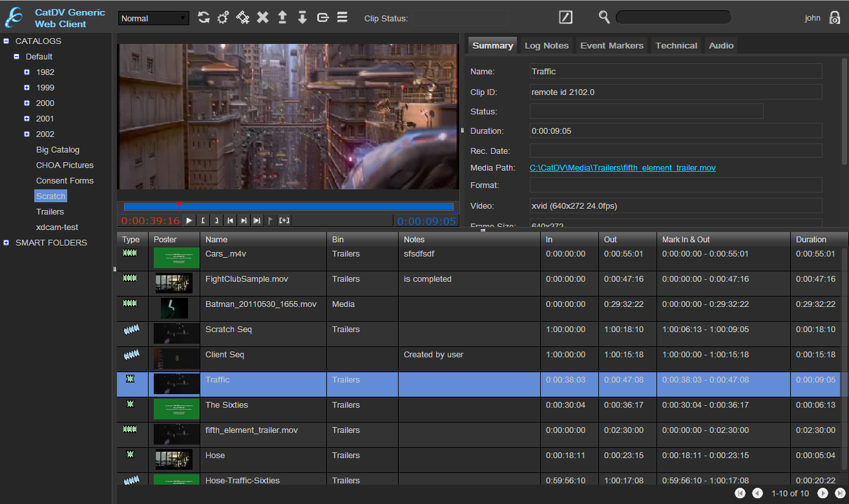
Task: Expand the 1982 catalog node
Action: 26,72
